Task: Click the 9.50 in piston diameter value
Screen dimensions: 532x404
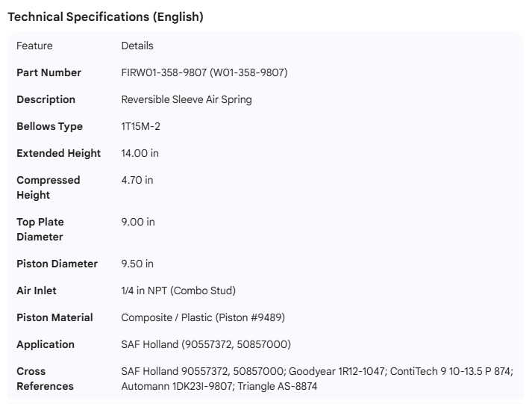Action: [137, 264]
